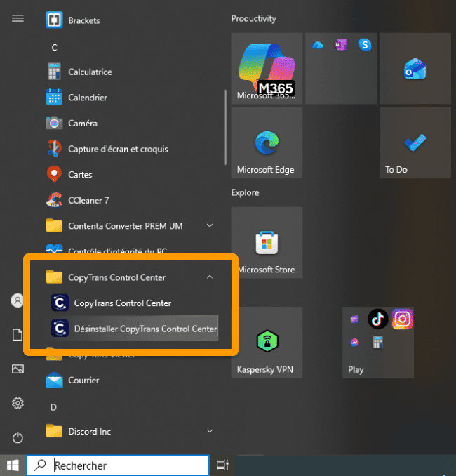456x476 pixels.
Task: Open the Brackets app icon
Action: pos(54,20)
